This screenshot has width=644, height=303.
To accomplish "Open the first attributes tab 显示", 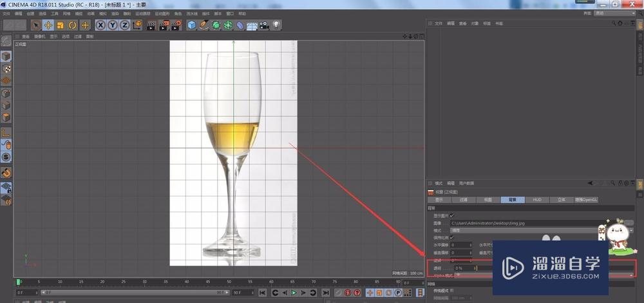I will pos(439,200).
